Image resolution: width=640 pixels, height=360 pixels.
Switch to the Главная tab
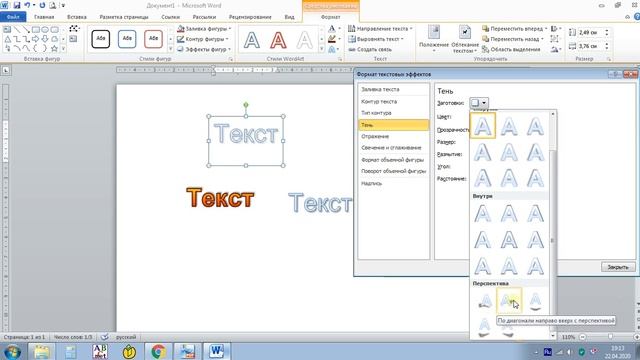tap(44, 17)
